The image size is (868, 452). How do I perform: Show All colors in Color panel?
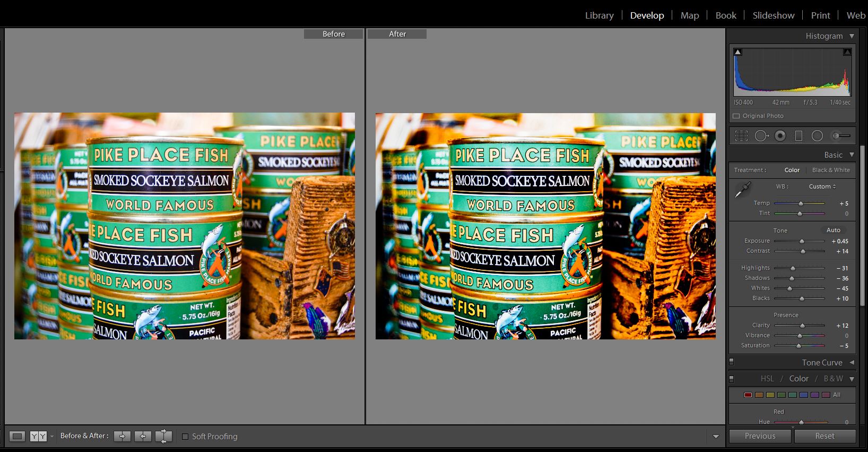(837, 395)
